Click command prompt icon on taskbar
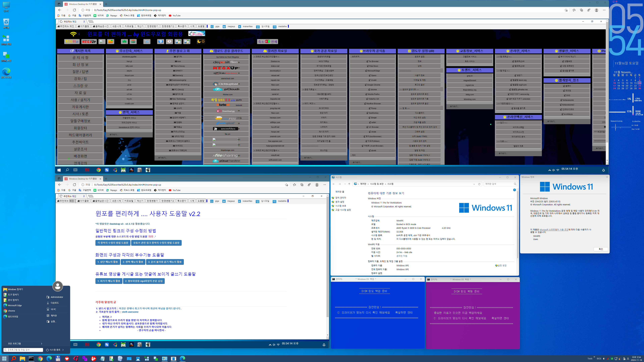 (31, 359)
